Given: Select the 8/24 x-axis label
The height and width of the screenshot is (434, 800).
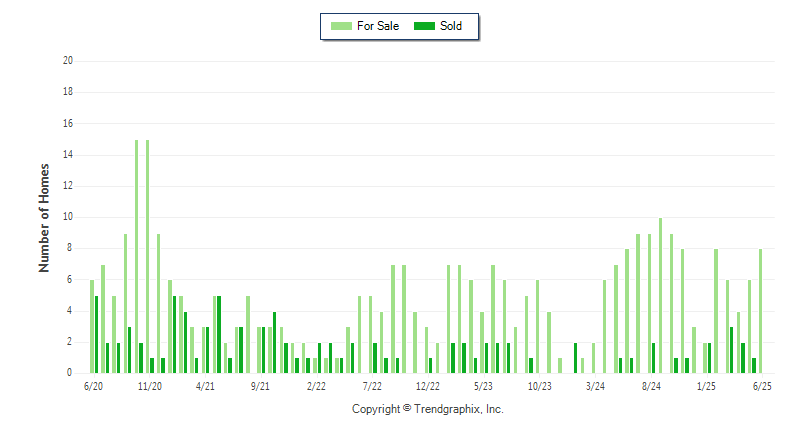Looking at the screenshot, I should 651,387.
